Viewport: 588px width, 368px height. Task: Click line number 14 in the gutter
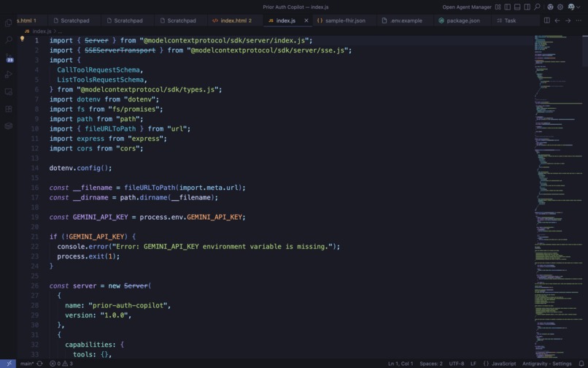[x=35, y=168]
